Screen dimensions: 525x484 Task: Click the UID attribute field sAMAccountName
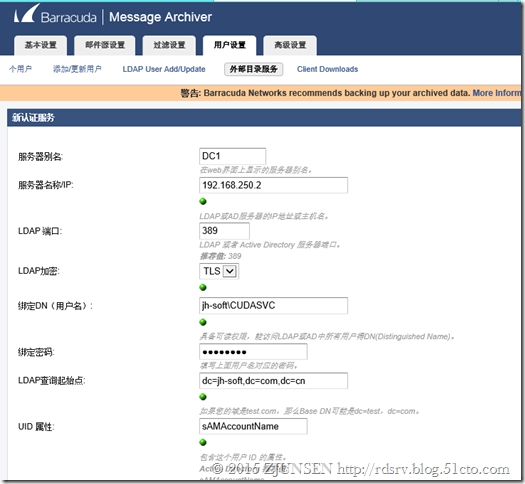pyautogui.click(x=253, y=426)
